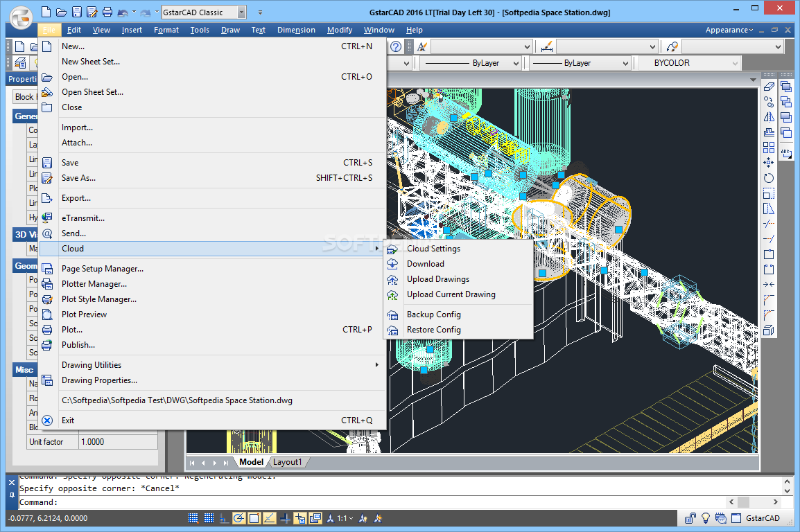The image size is (800, 532).
Task: Select the Stretch tool
Action: pos(769,209)
